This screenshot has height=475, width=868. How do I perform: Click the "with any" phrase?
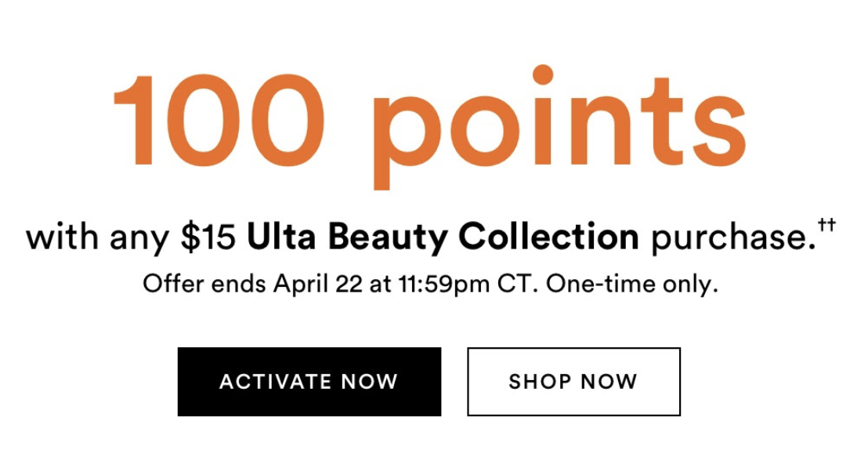[x=97, y=238]
